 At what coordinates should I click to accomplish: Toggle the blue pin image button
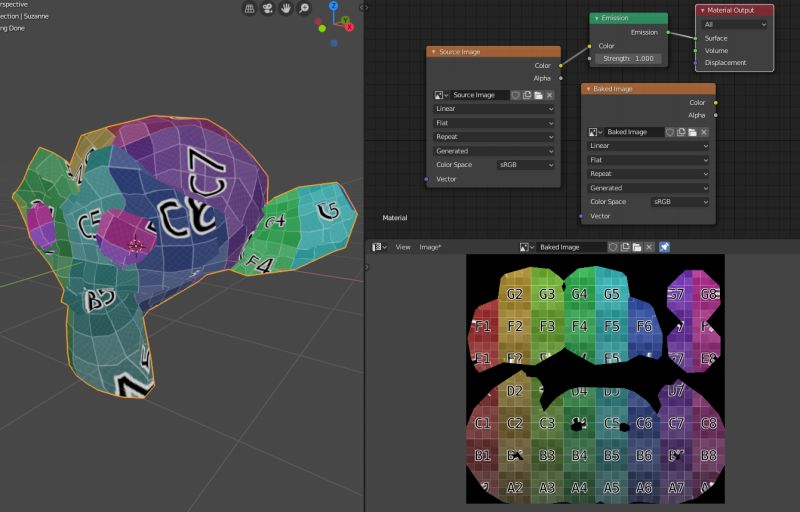pyautogui.click(x=664, y=247)
